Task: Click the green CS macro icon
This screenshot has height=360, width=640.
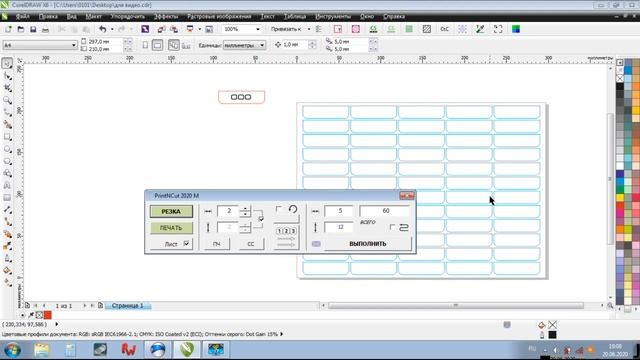Action: coord(373,29)
